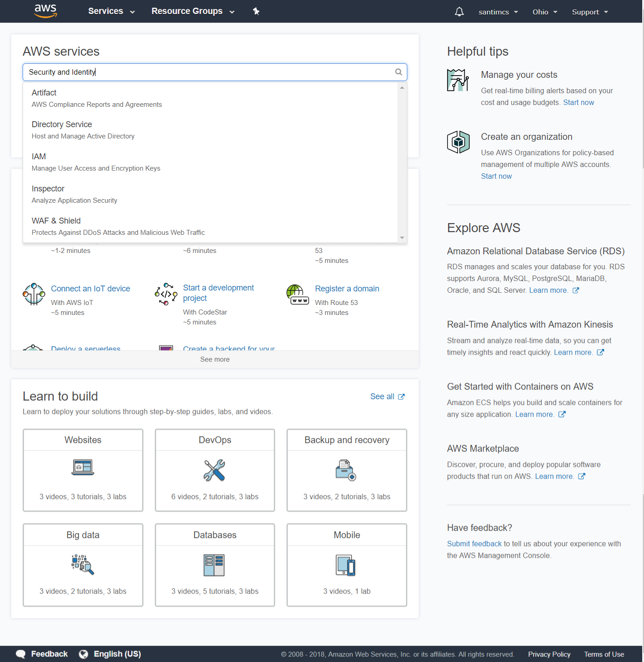Viewport: 644px width, 662px height.
Task: Open the Register a domain link
Action: pos(347,289)
